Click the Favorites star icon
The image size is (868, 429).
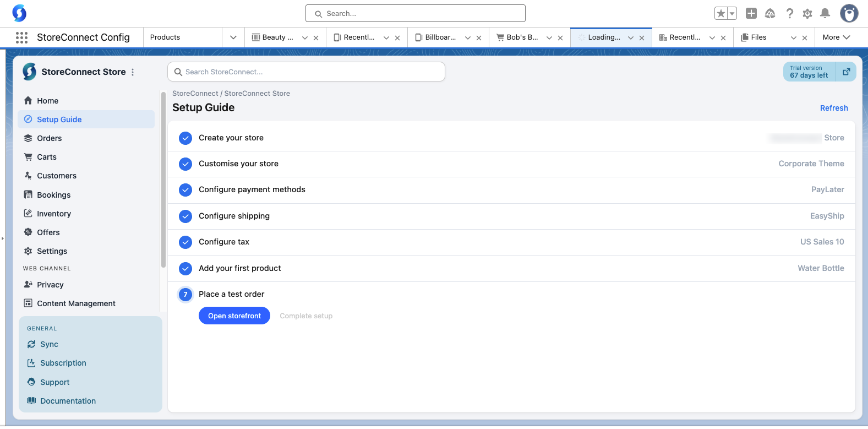pos(721,14)
